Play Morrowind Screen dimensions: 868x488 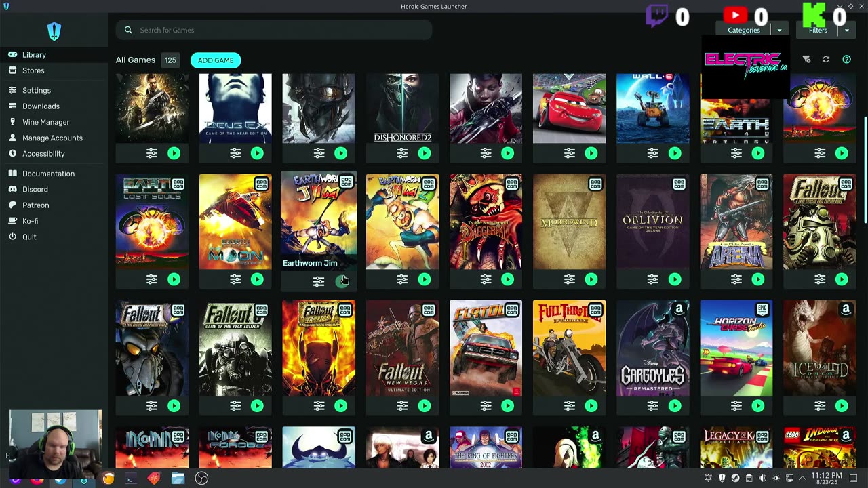coord(591,279)
